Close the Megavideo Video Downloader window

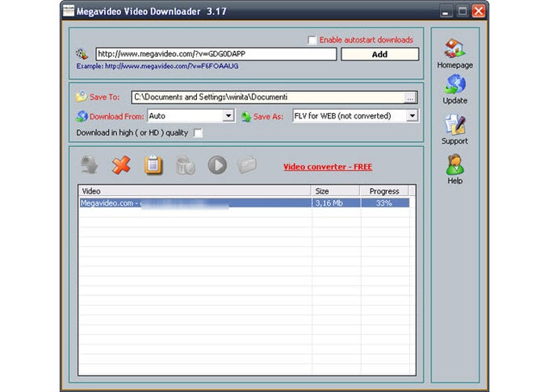479,11
